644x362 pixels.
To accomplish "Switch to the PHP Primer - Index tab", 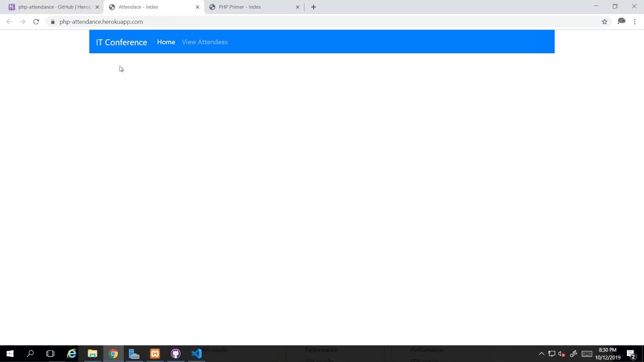I will pos(254,7).
